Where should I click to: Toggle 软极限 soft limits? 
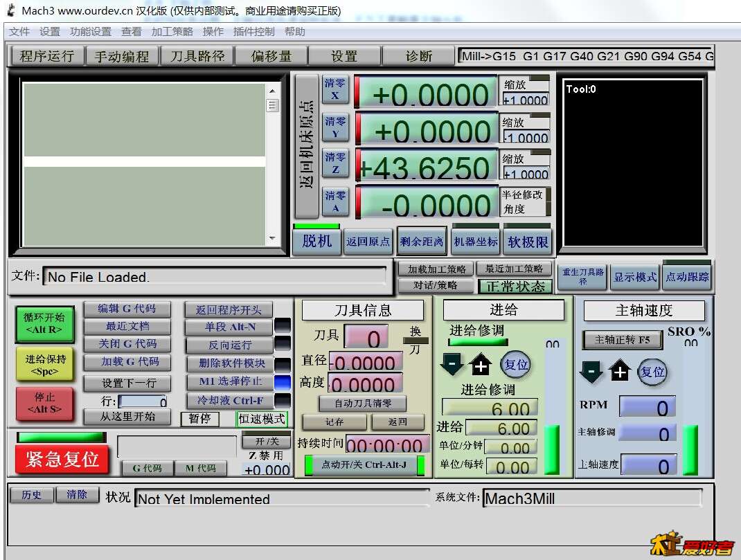pos(528,242)
